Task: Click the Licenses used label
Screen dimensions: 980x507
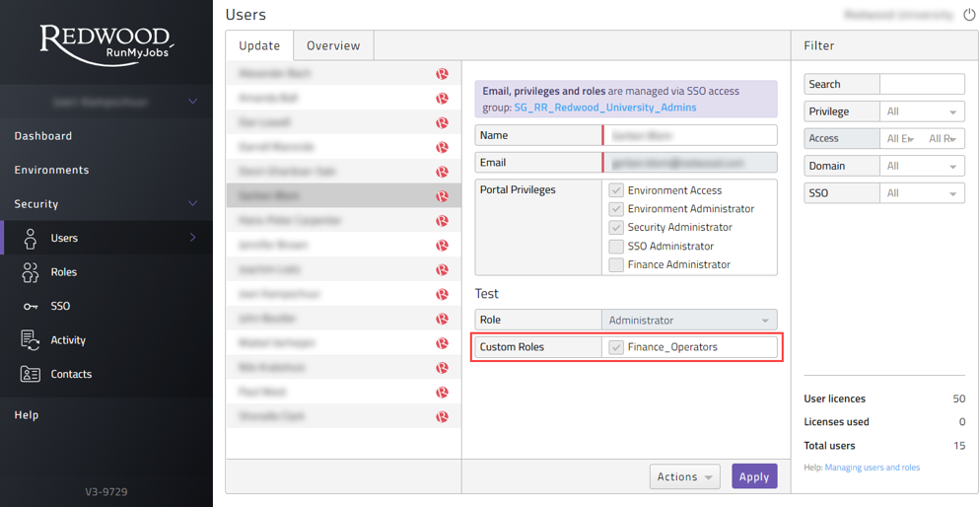Action: (836, 422)
